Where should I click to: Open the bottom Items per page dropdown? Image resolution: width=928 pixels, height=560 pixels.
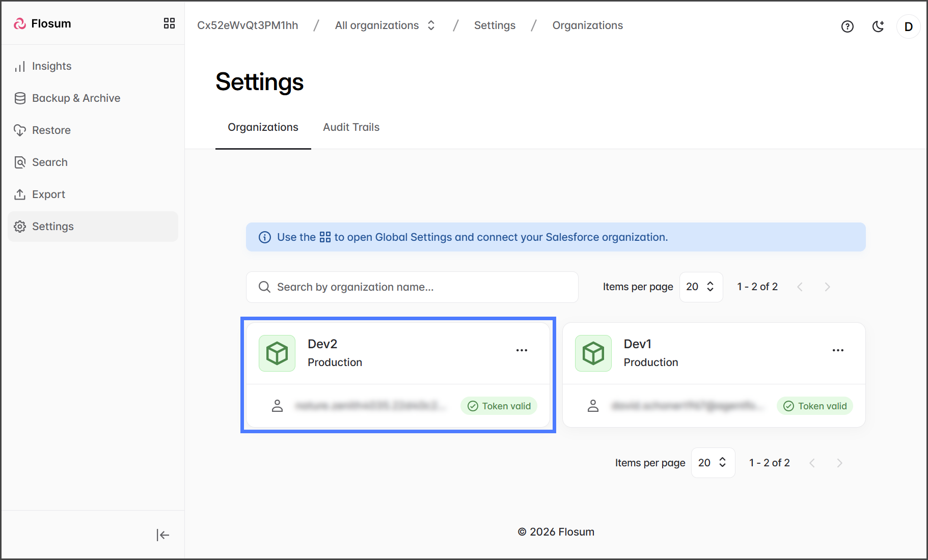(713, 463)
